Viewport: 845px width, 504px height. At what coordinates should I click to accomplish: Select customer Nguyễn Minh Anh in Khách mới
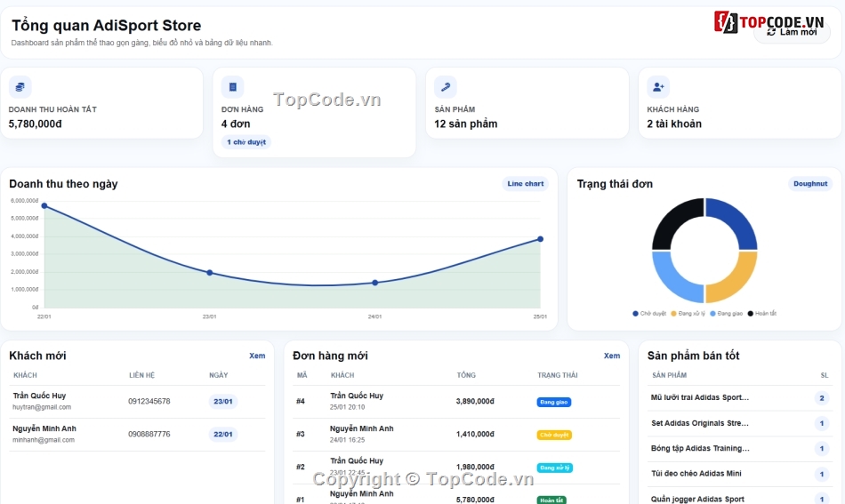coord(44,428)
